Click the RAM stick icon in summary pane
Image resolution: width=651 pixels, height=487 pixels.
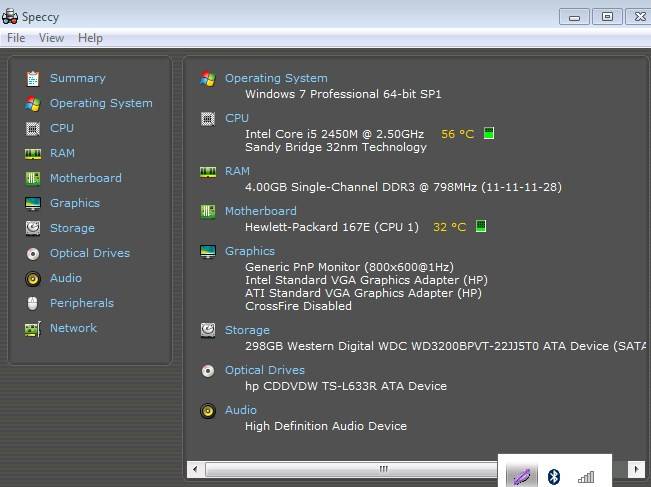point(208,171)
